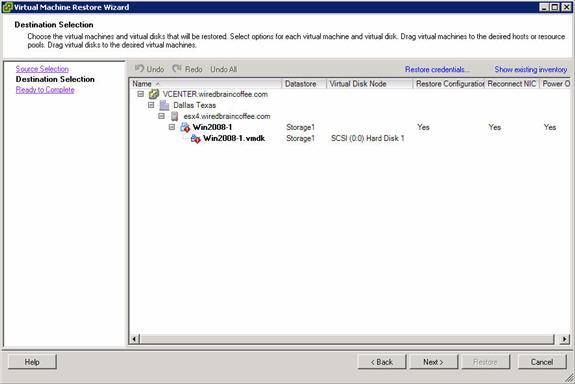Click the Dallas Texas datacenter icon
This screenshot has height=384, width=575.
164,105
